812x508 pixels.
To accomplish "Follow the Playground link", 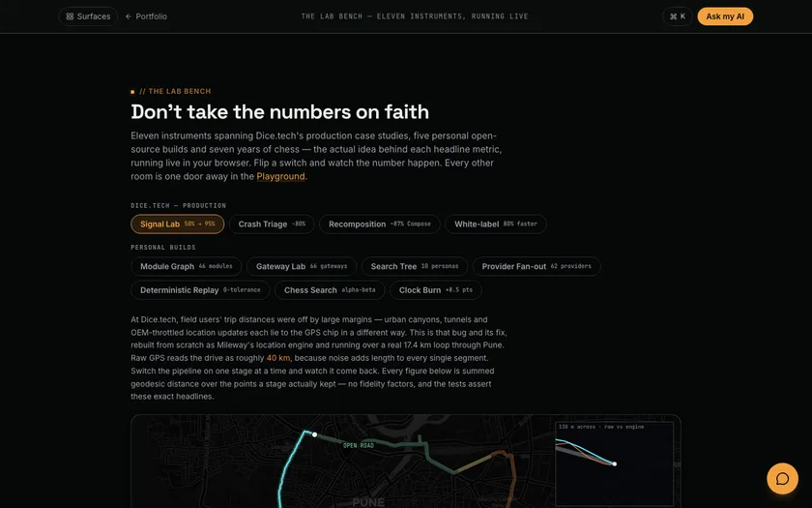I will pyautogui.click(x=280, y=176).
